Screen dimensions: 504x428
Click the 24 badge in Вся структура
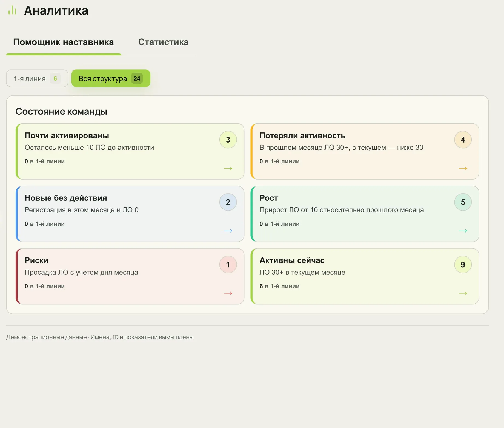137,78
